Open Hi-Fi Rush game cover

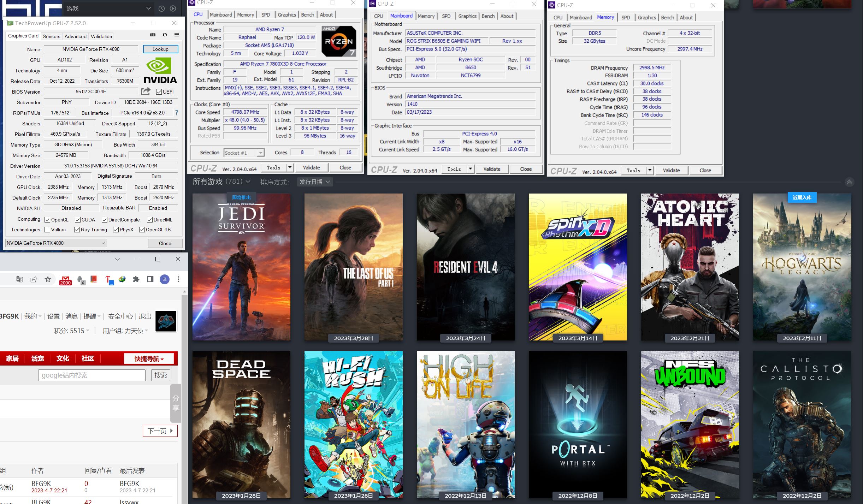tap(353, 425)
